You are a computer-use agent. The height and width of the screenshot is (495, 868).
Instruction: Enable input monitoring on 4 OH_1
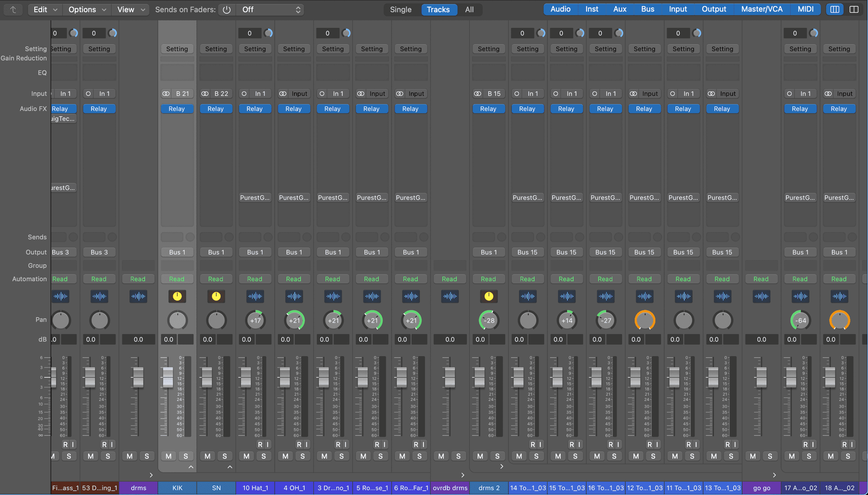pyautogui.click(x=307, y=444)
